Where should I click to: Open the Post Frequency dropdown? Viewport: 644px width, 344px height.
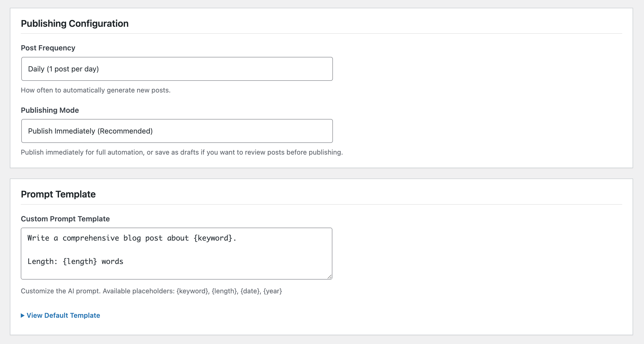[177, 69]
